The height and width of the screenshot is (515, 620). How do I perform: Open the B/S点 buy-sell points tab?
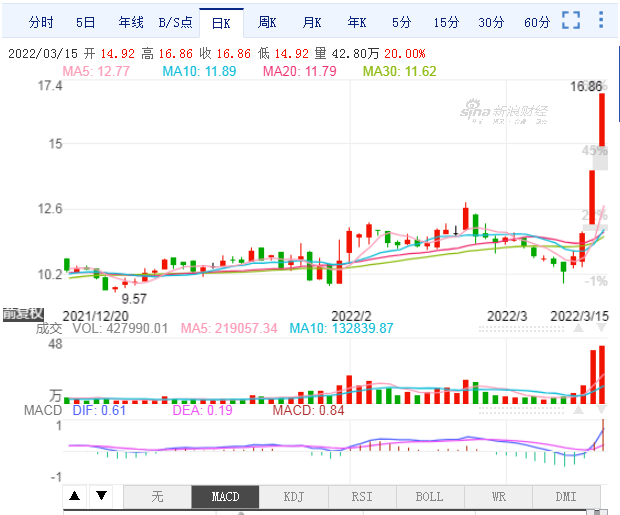[x=175, y=22]
